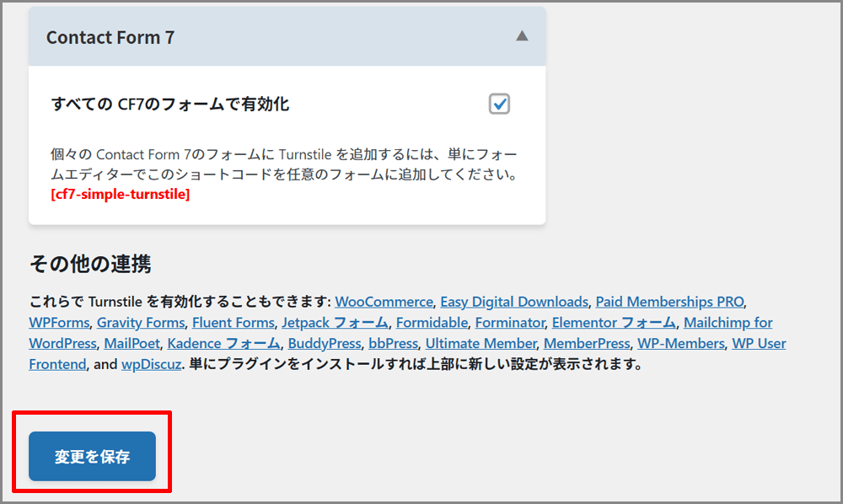Open the Mailchimp for WordPress link
Image resolution: width=843 pixels, height=504 pixels.
(x=728, y=323)
